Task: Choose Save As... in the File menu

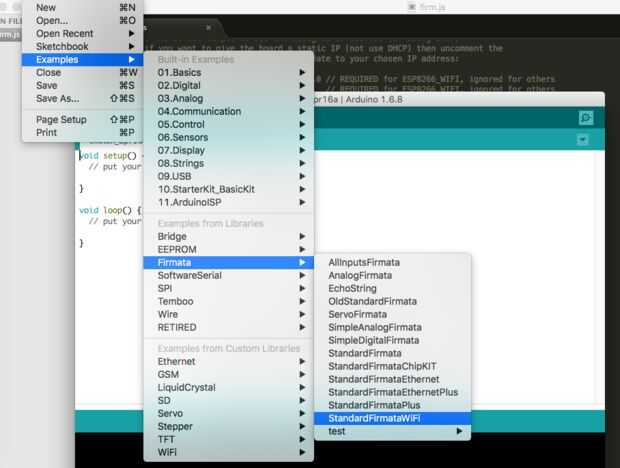Action: coord(82,98)
